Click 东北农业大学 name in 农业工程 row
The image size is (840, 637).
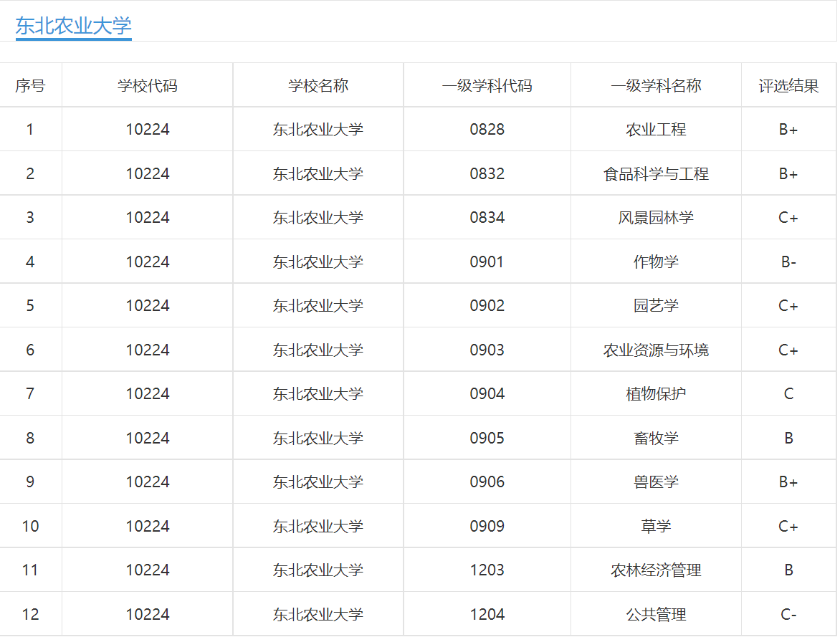point(318,130)
